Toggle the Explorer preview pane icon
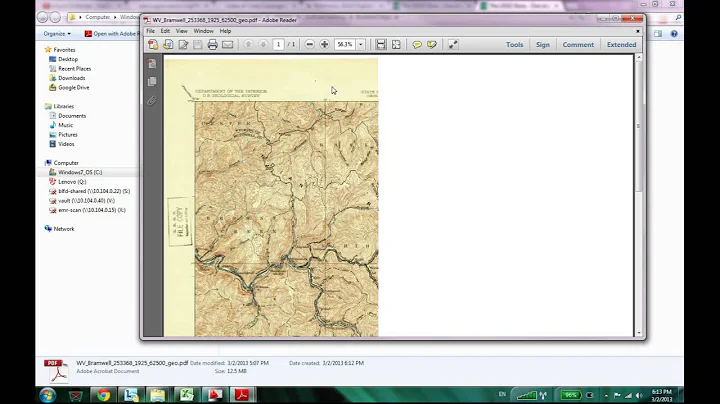720x404 pixels. 658,34
